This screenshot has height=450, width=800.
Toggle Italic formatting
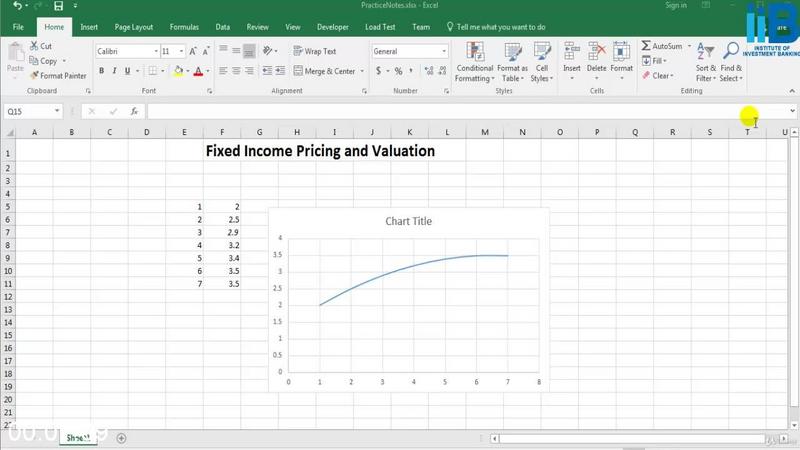[x=114, y=71]
